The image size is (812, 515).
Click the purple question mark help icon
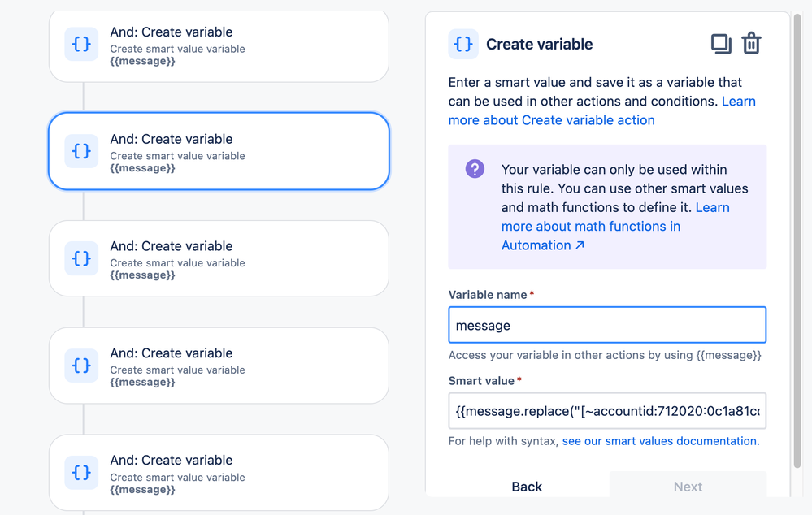pos(475,169)
